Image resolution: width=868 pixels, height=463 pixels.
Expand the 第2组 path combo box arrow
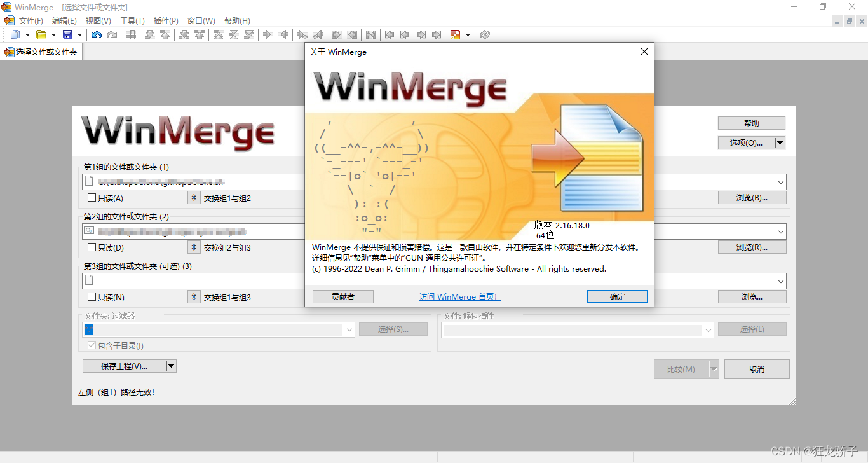(781, 231)
